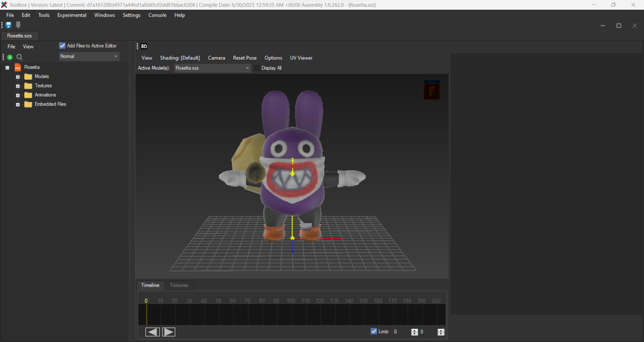
Task: Click frame 150 on the timeline ruler
Action: pos(364,301)
